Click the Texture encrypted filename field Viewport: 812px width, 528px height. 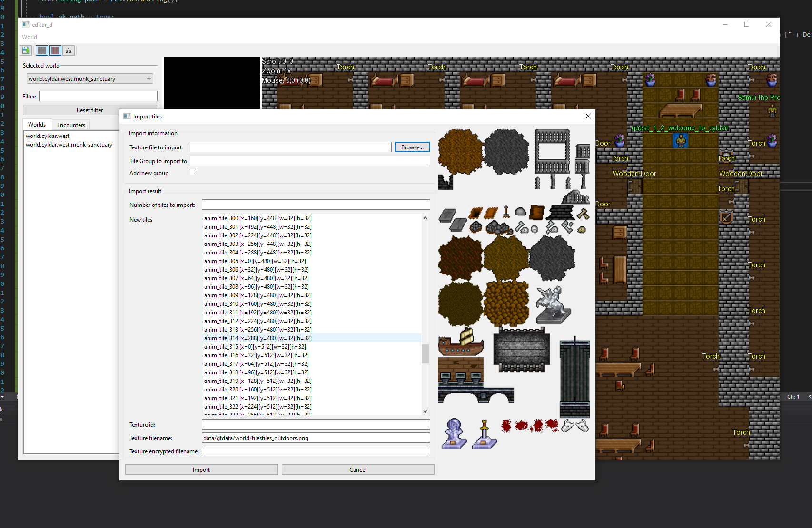(316, 451)
